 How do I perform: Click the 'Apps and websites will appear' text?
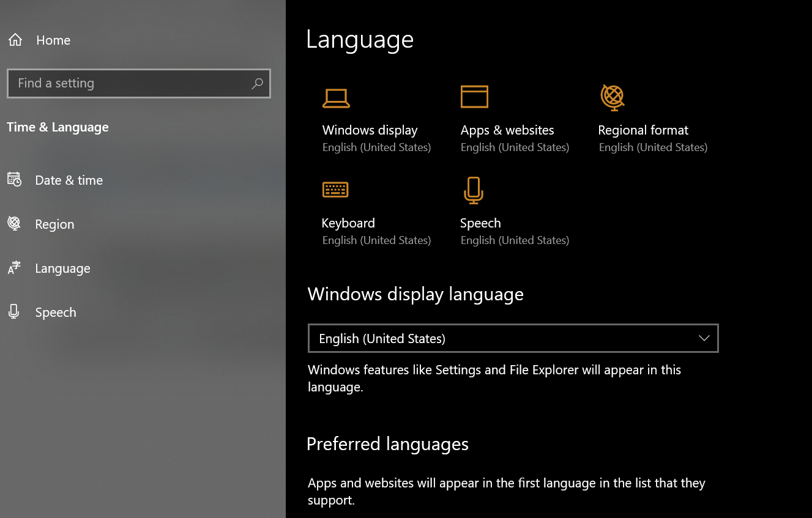click(x=507, y=492)
